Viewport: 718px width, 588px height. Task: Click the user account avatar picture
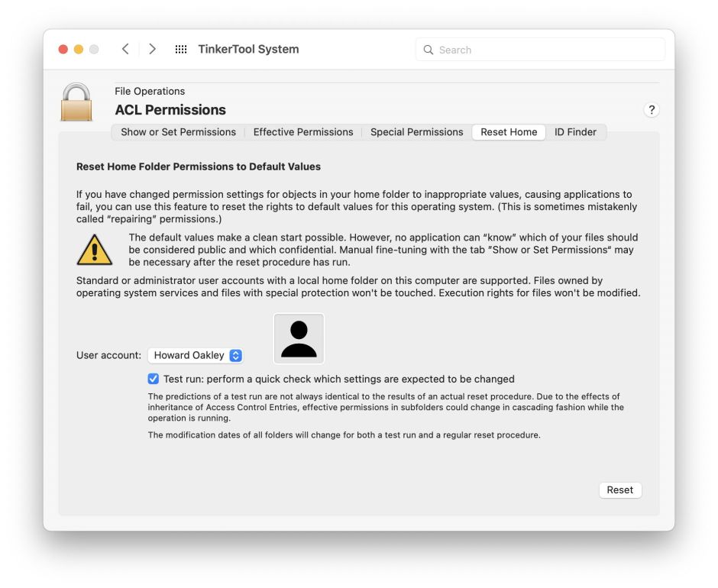tap(299, 339)
